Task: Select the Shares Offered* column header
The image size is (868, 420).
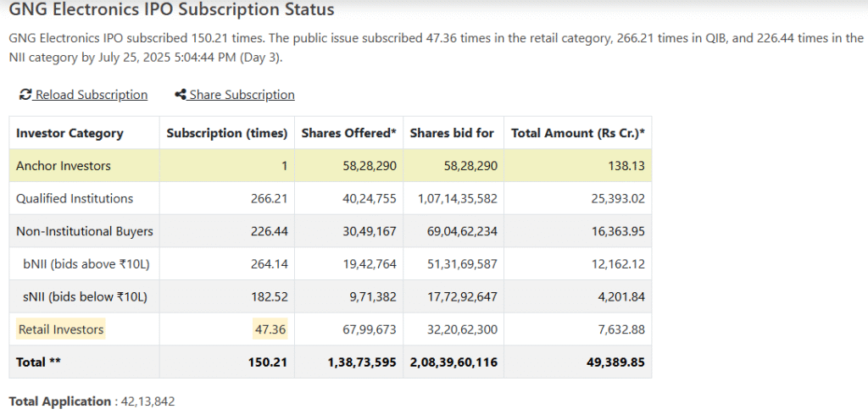Action: click(348, 133)
